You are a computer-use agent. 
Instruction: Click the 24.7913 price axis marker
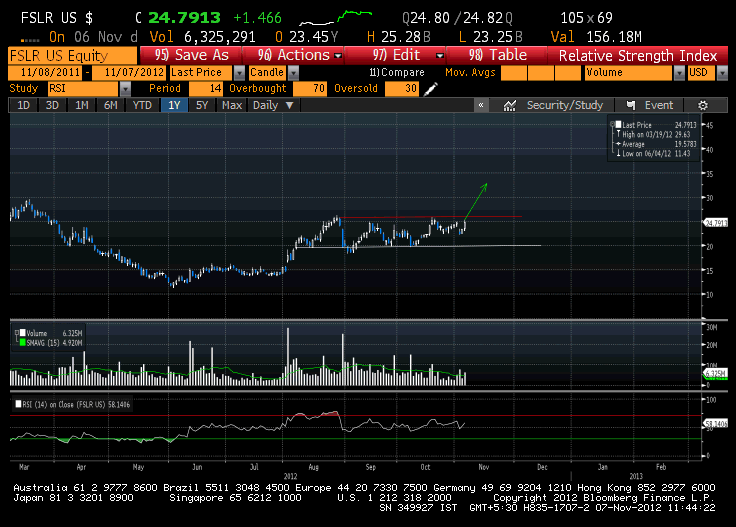pos(715,222)
